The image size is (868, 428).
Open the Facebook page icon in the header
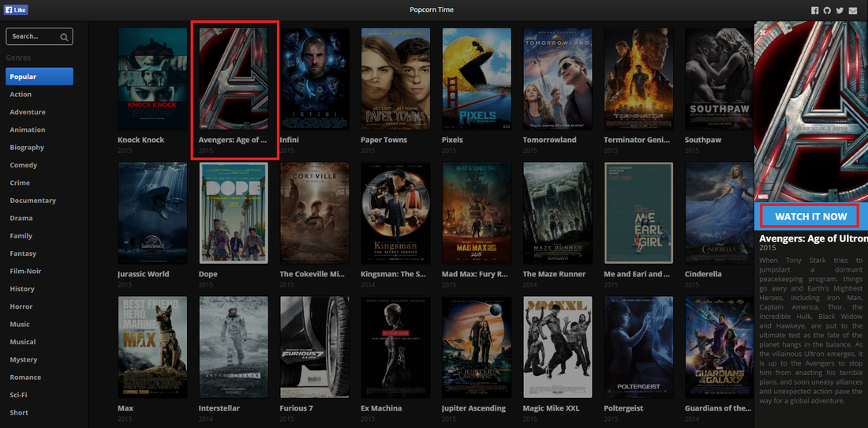(x=815, y=10)
